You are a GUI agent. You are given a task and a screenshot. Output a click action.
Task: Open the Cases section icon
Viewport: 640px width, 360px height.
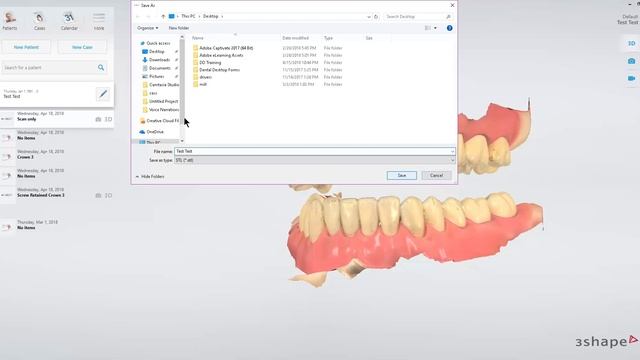(39, 18)
